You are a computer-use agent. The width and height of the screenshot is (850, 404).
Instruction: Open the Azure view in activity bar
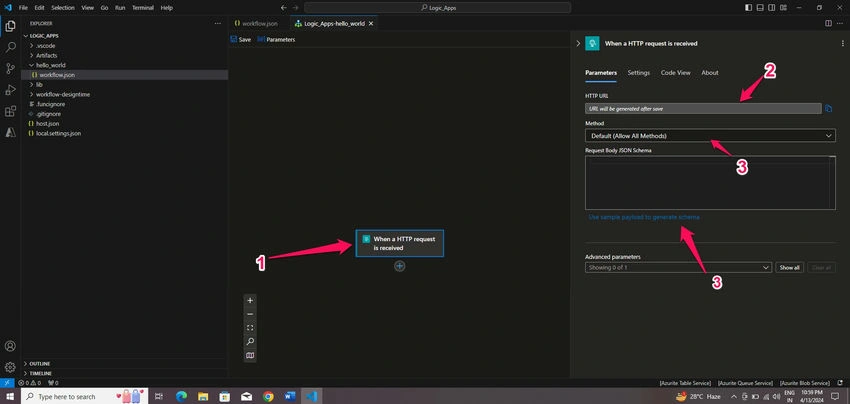pyautogui.click(x=10, y=132)
